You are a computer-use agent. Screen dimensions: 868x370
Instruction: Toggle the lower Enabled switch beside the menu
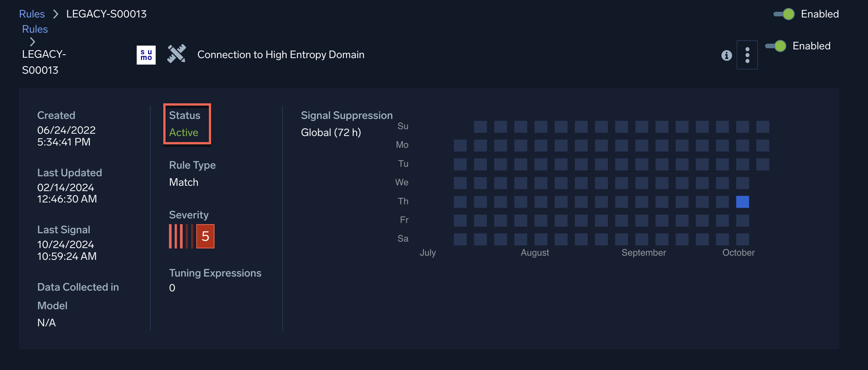tap(776, 46)
